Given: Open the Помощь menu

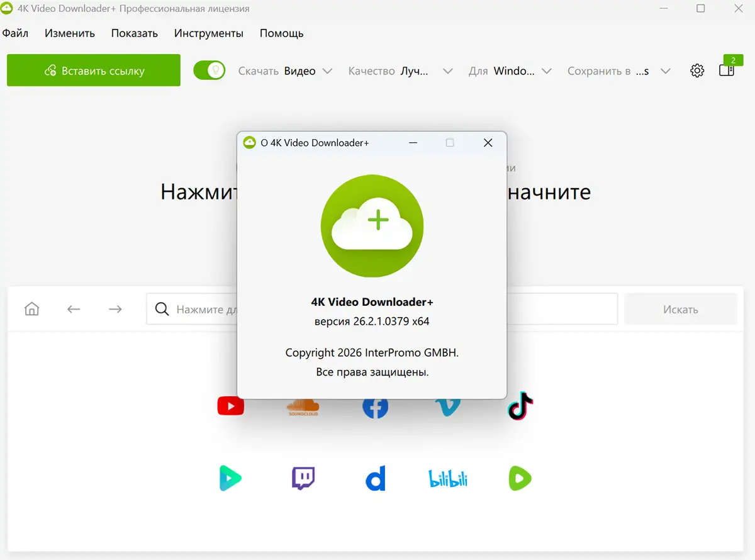Looking at the screenshot, I should click(x=282, y=33).
